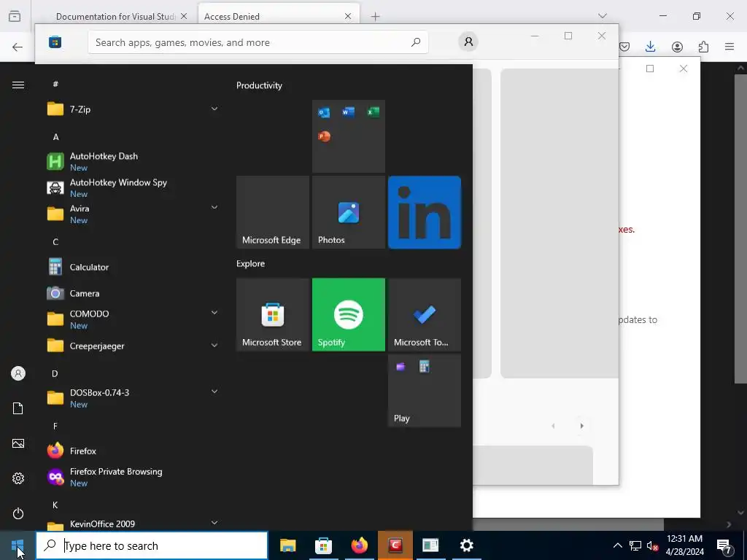Launch Firefox from the Start menu list
The width and height of the screenshot is (747, 560).
pyautogui.click(x=131, y=451)
